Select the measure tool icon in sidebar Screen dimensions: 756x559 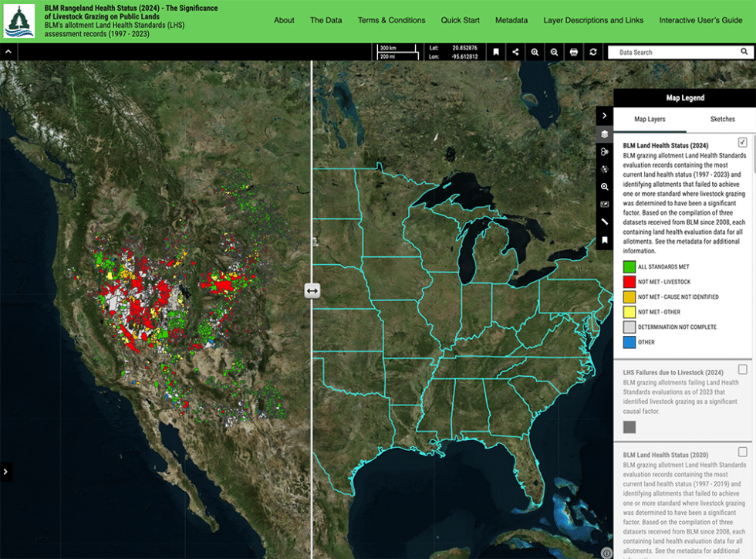(603, 221)
